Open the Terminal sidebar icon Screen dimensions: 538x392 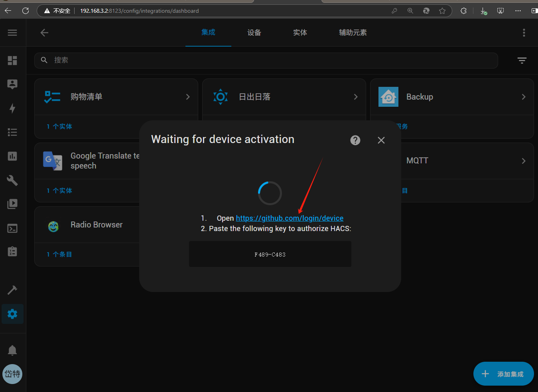[x=12, y=228]
